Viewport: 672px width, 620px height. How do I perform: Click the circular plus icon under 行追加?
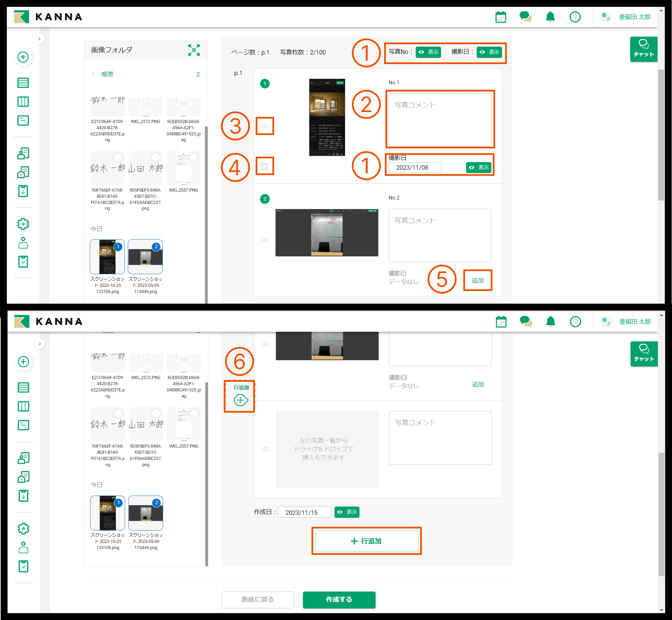(x=241, y=400)
